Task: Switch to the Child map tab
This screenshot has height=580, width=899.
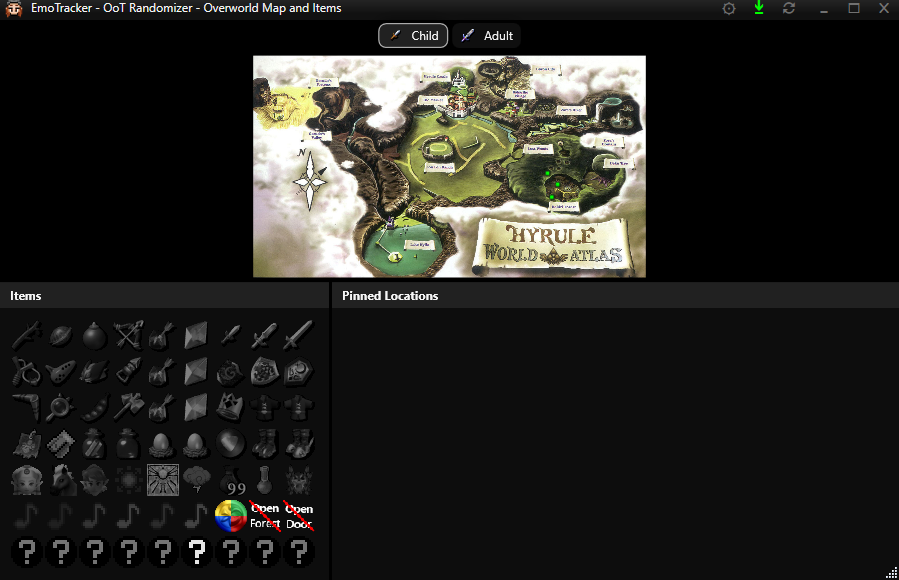Action: pyautogui.click(x=413, y=36)
